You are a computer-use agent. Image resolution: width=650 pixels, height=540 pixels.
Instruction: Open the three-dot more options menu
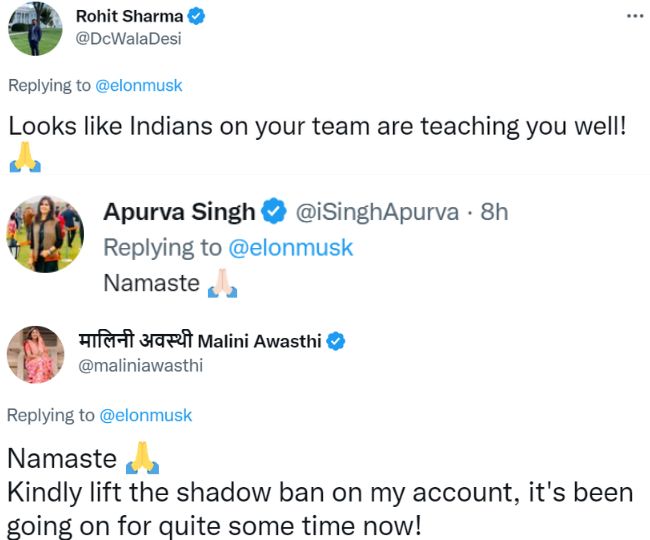click(634, 17)
